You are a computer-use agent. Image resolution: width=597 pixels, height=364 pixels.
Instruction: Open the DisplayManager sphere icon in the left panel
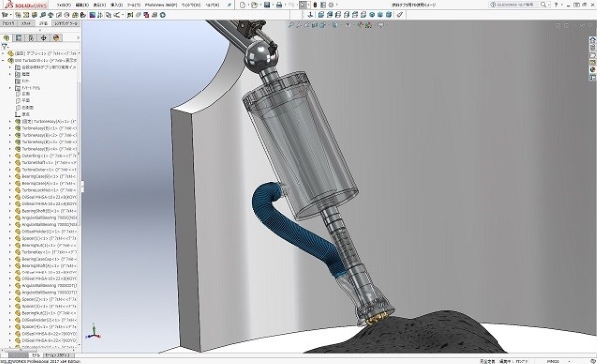(56, 38)
